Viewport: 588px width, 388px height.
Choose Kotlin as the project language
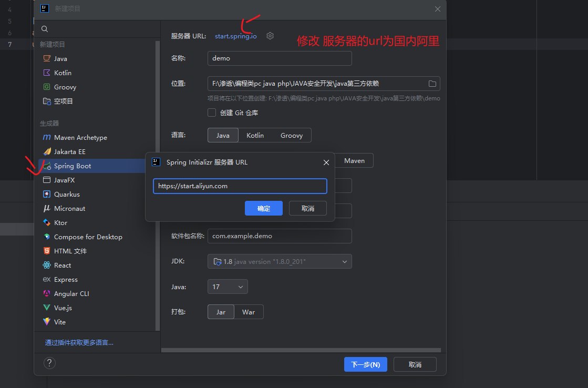tap(255, 136)
